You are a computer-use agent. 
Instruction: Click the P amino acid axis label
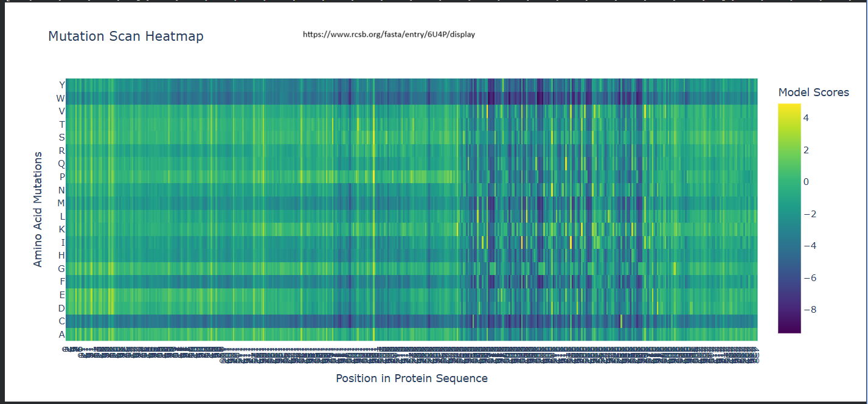click(x=61, y=176)
